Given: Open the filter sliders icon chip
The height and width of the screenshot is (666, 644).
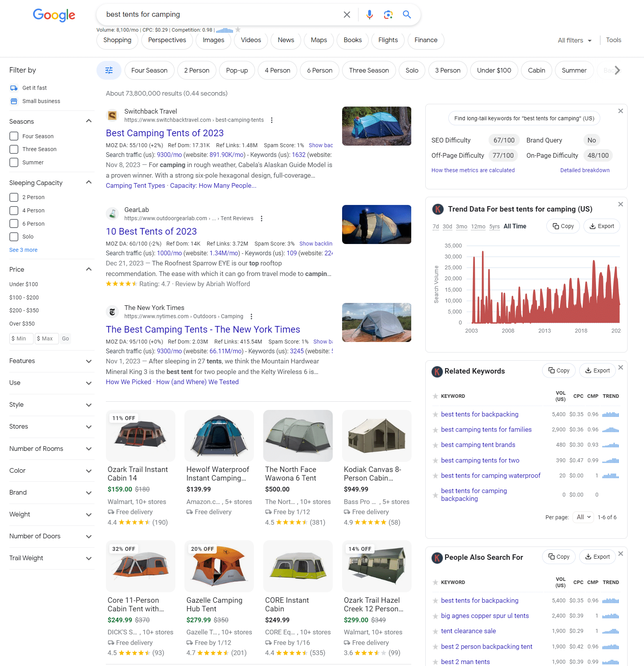Looking at the screenshot, I should coord(109,70).
